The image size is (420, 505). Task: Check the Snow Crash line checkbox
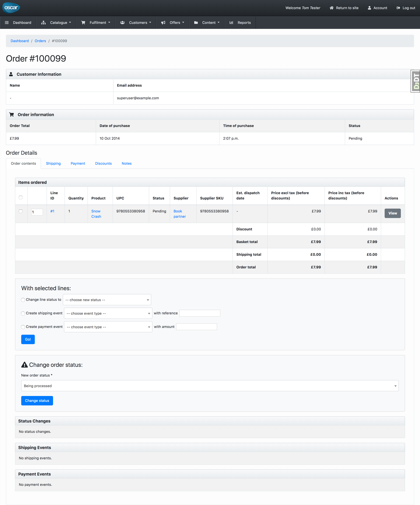coord(21,211)
